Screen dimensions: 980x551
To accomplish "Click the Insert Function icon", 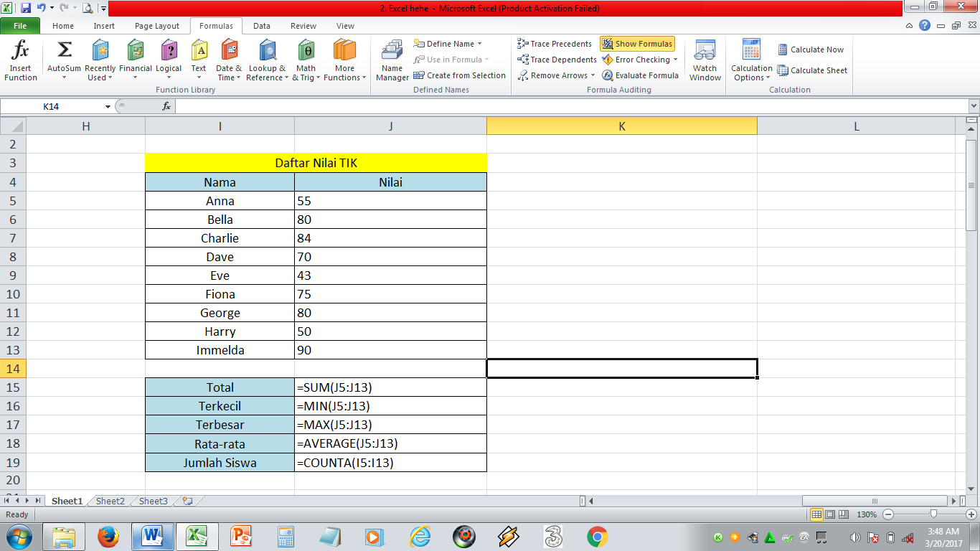I will (x=21, y=60).
